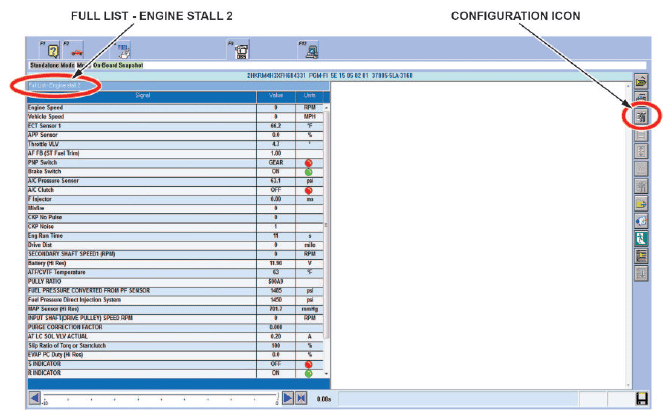Click the green exit-door icon
Viewport: 672px width, 419px height.
point(641,238)
